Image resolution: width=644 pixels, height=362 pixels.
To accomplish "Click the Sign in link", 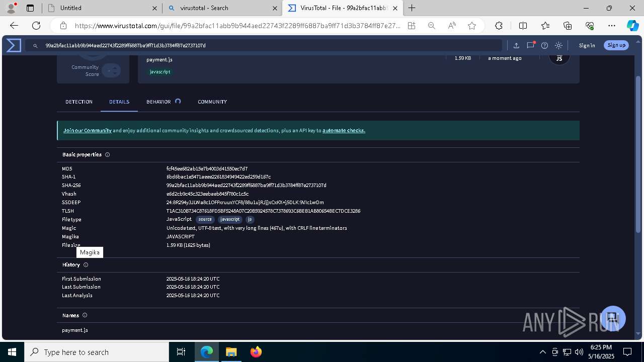I will pyautogui.click(x=587, y=45).
